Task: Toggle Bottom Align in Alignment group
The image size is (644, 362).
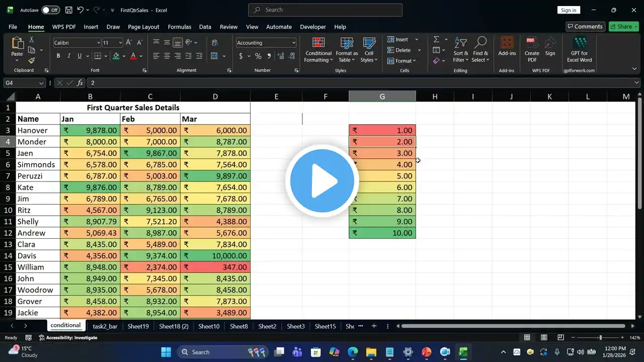Action: [x=178, y=43]
